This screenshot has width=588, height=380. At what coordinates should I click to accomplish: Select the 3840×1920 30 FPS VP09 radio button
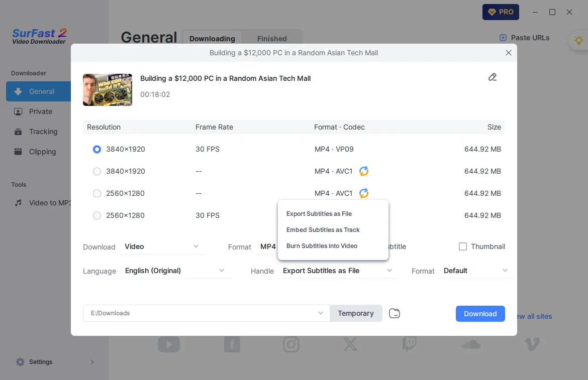coord(97,150)
